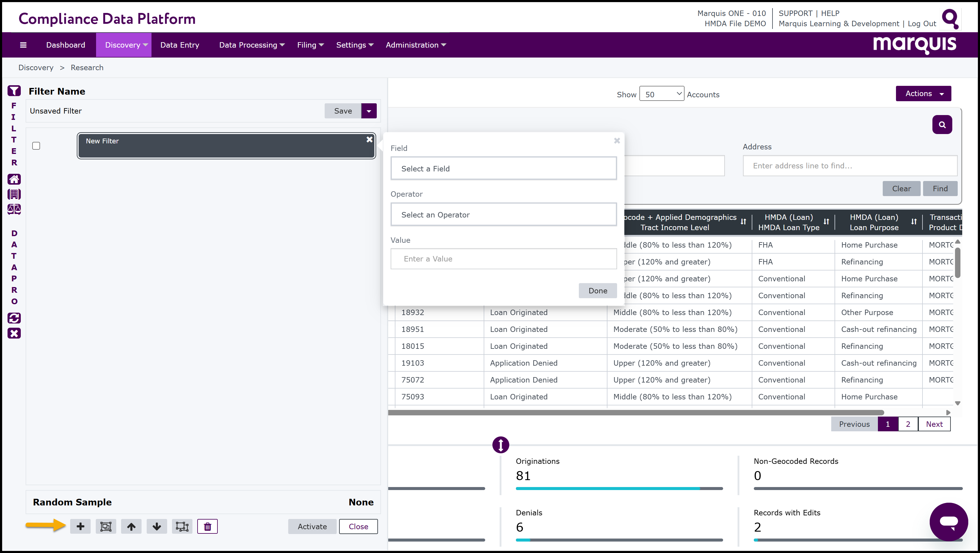The image size is (980, 553).
Task: Open the Show 50 accounts dropdown
Action: [x=662, y=94]
